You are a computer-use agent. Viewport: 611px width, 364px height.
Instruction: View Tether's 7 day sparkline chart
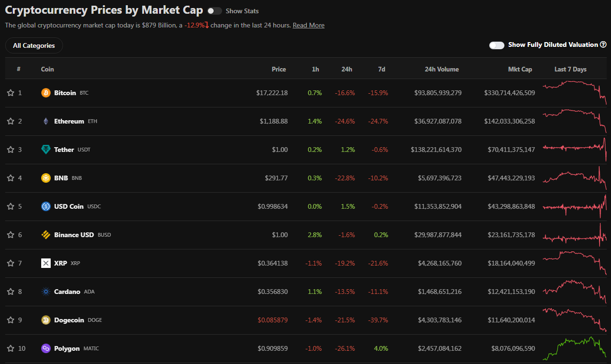[x=575, y=149]
